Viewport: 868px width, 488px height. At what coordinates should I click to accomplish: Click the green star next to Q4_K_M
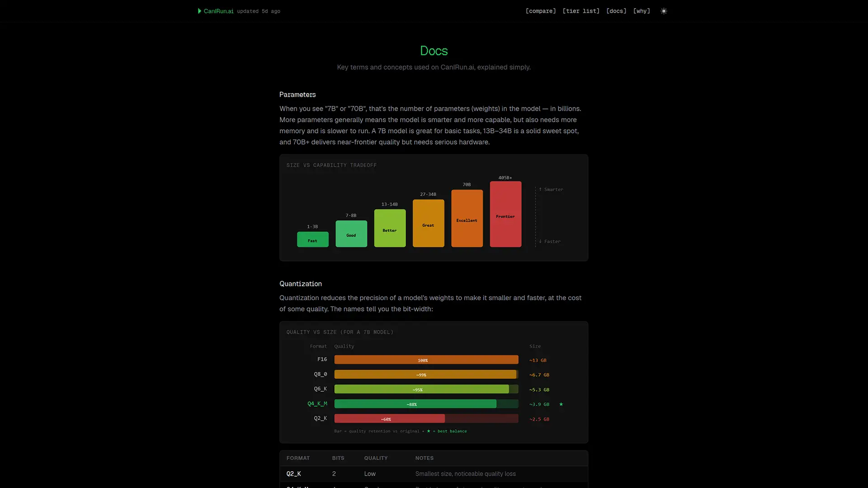tap(561, 404)
